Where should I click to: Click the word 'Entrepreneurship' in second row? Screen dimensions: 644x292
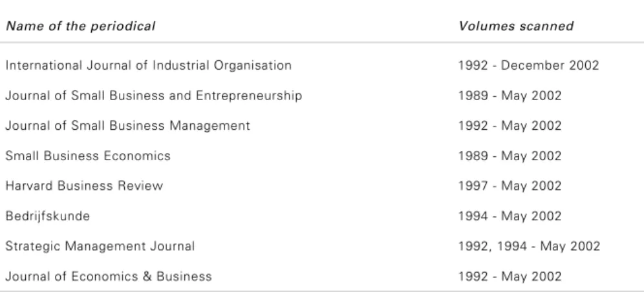(x=249, y=96)
